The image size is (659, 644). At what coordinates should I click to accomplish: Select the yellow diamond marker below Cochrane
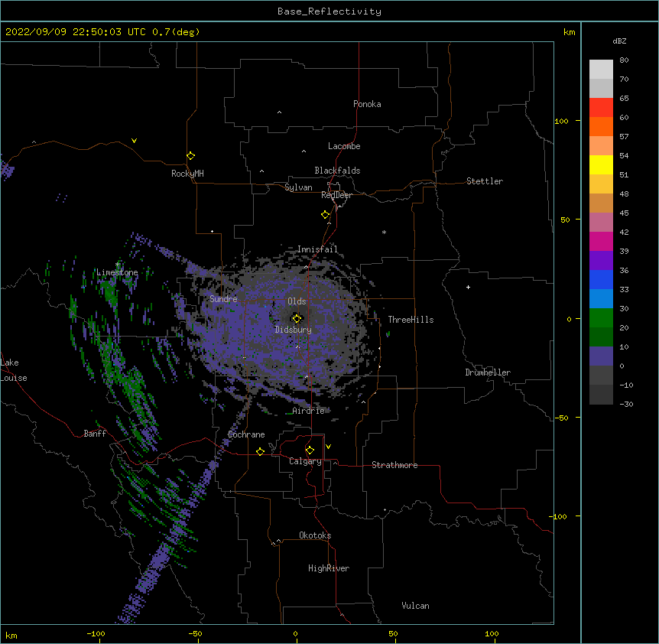pos(260,451)
